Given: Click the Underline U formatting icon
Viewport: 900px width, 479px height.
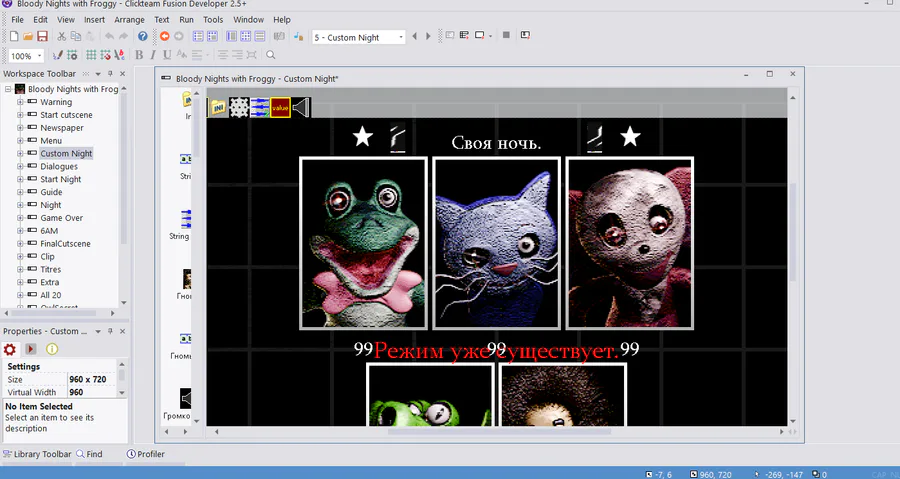Looking at the screenshot, I should click(x=167, y=55).
